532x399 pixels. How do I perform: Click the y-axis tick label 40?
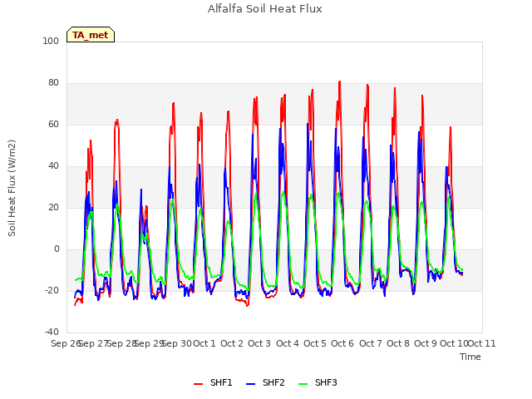coord(53,166)
